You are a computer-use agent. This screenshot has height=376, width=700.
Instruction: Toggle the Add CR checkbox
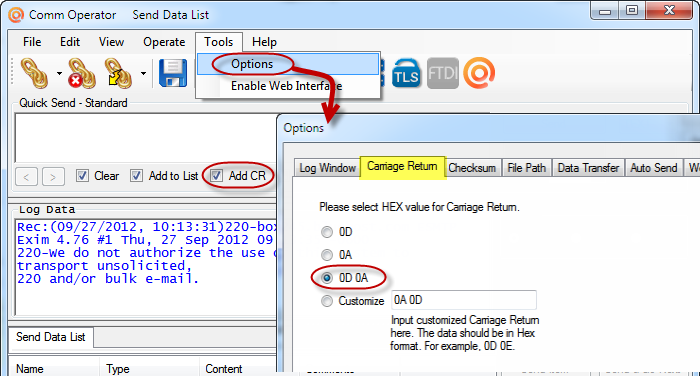pos(217,176)
